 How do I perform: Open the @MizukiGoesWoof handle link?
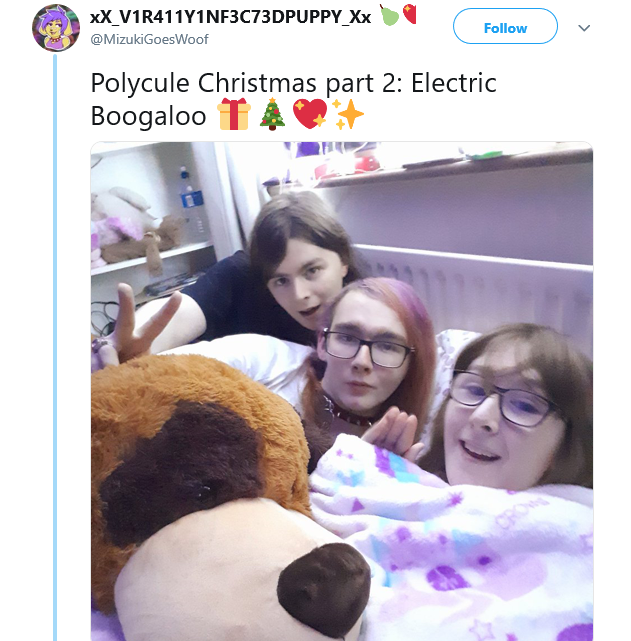click(x=149, y=39)
